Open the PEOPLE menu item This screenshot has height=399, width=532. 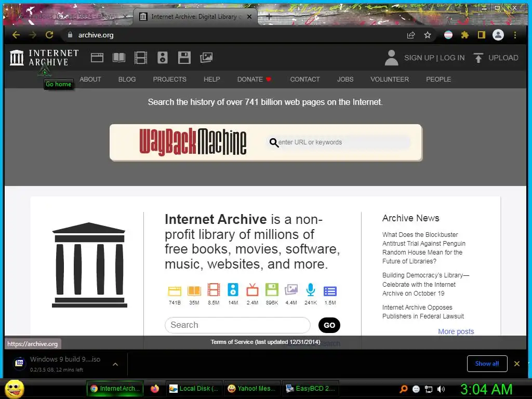click(x=438, y=79)
